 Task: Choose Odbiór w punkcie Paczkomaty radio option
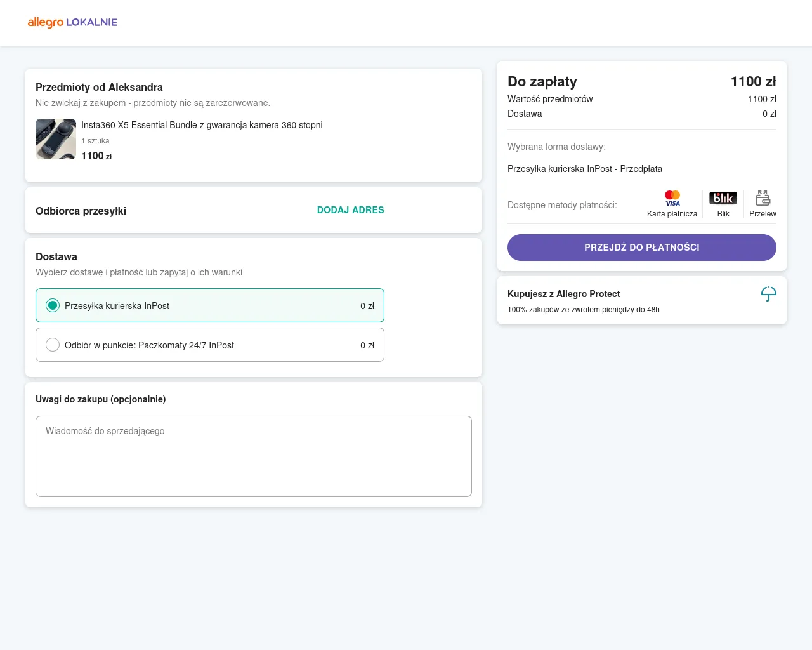click(x=53, y=345)
